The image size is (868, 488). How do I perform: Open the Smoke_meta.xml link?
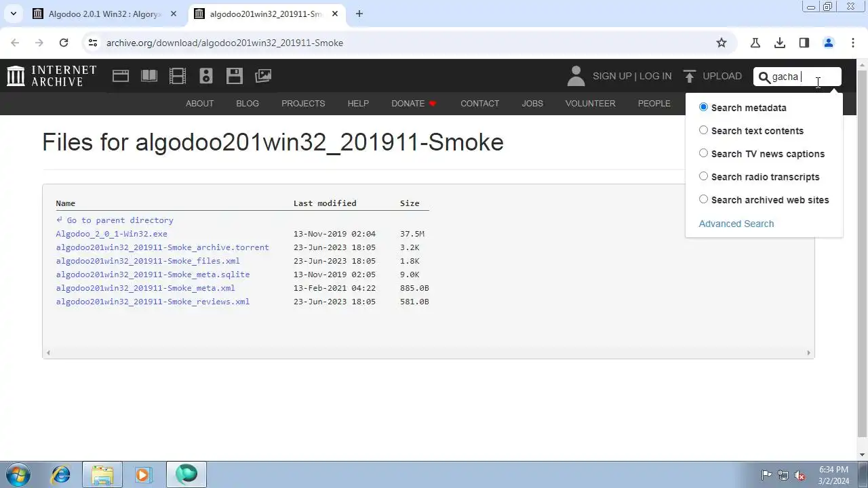(x=145, y=288)
